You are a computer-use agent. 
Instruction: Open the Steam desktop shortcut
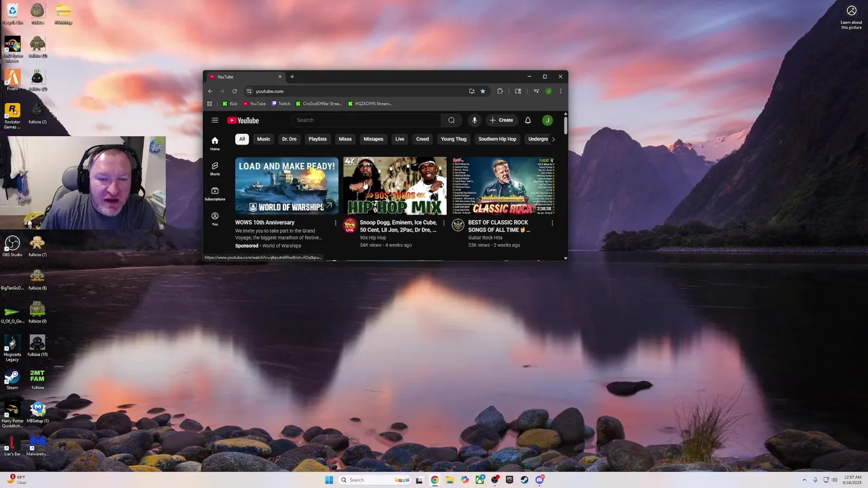12,379
